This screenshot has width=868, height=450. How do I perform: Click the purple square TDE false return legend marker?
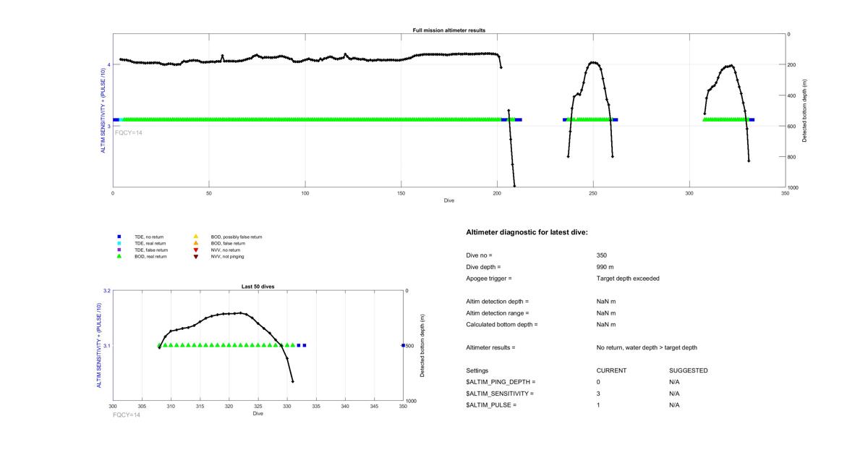click(119, 250)
